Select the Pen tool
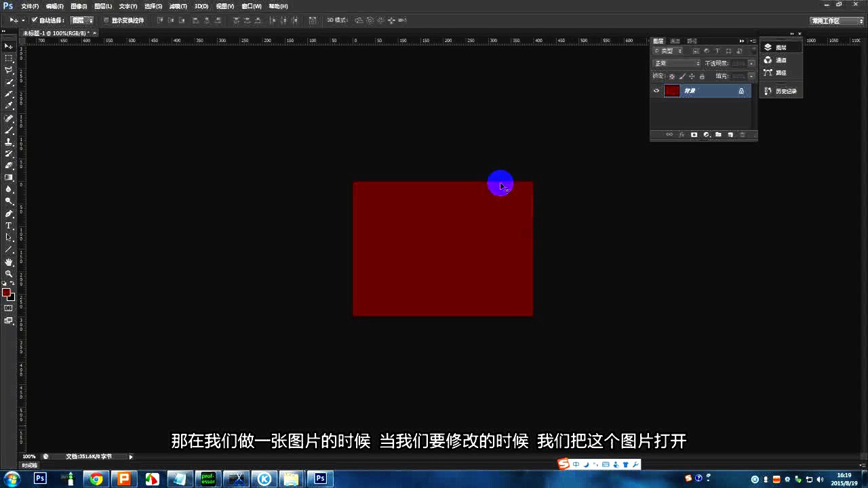868x488 pixels. coord(9,213)
